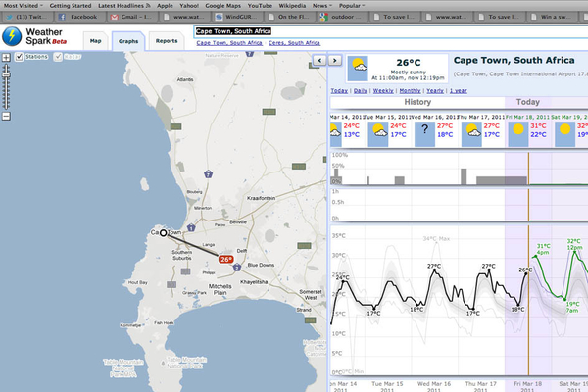Screen dimensions: 588x392
Task: Go to next period with right arrow
Action: point(335,60)
